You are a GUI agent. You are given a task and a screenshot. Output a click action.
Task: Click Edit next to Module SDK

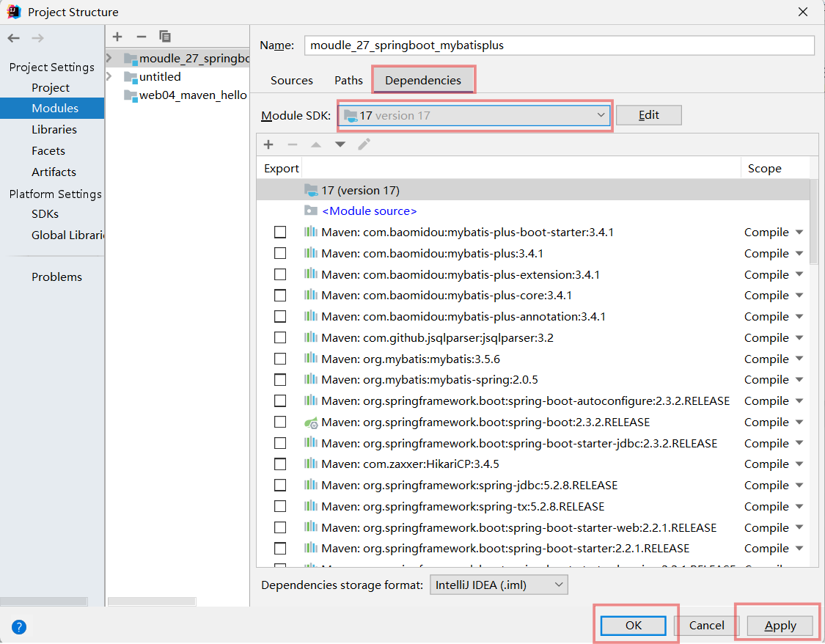pos(649,115)
